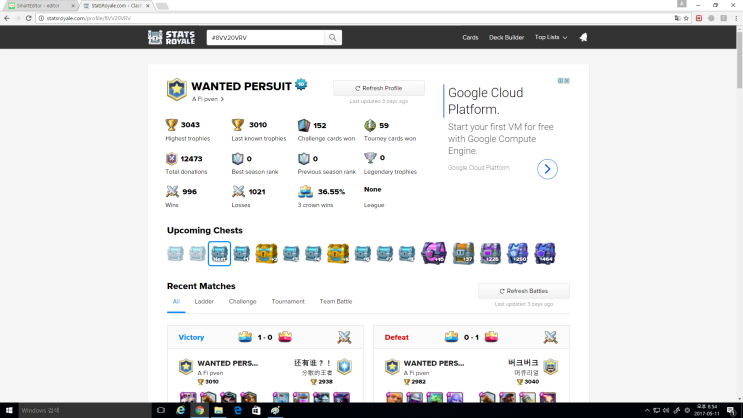Click the Google Cloud Platform ad arrow
Screen dimensions: 743x418
pos(547,169)
